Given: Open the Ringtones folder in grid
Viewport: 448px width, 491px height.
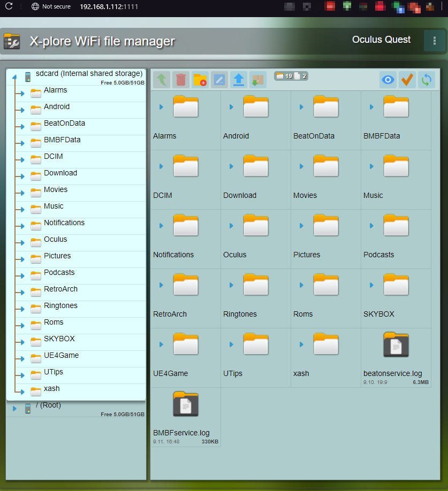Looking at the screenshot, I should click(x=256, y=285).
